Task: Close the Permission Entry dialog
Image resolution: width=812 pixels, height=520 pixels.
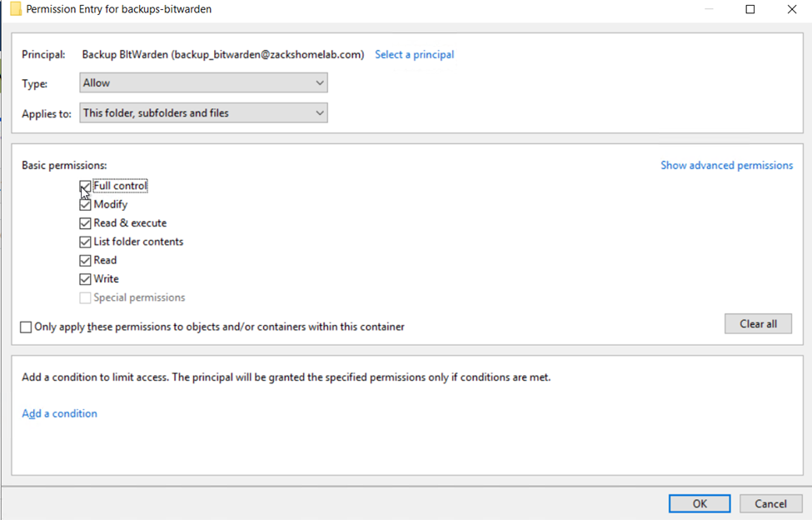Action: point(792,9)
